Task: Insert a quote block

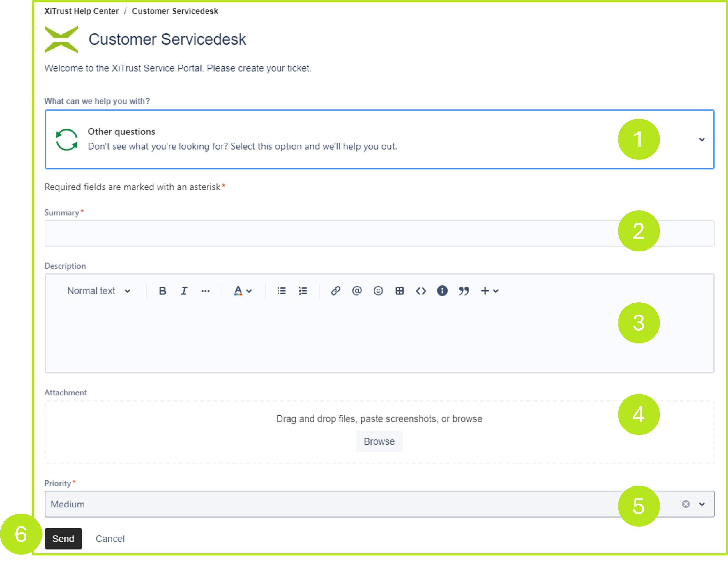Action: click(463, 291)
